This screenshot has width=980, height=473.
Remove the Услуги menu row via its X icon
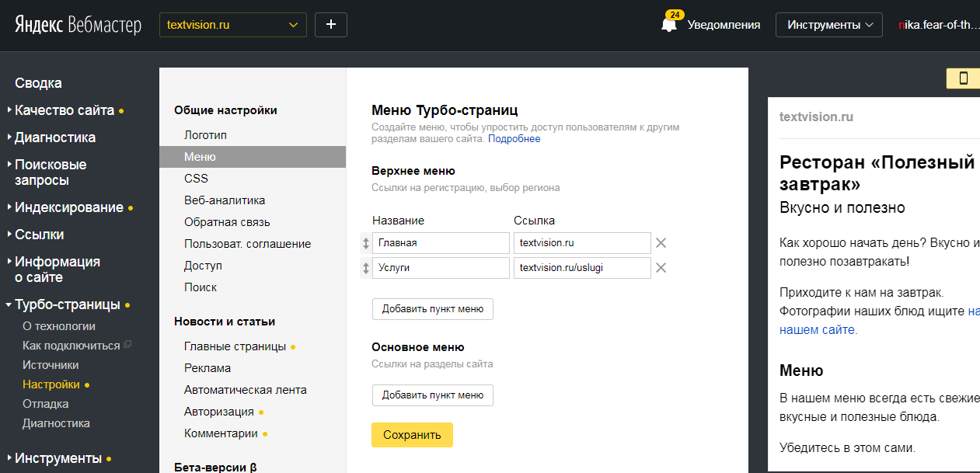661,267
